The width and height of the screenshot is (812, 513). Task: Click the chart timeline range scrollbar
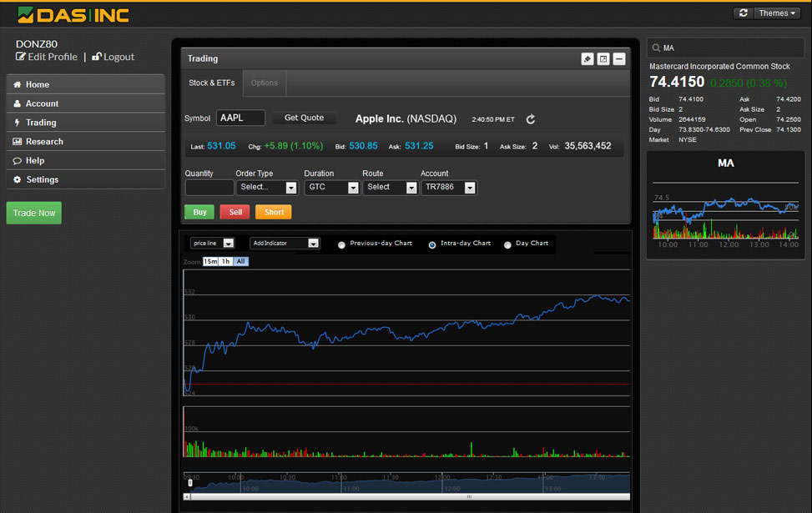click(406, 496)
